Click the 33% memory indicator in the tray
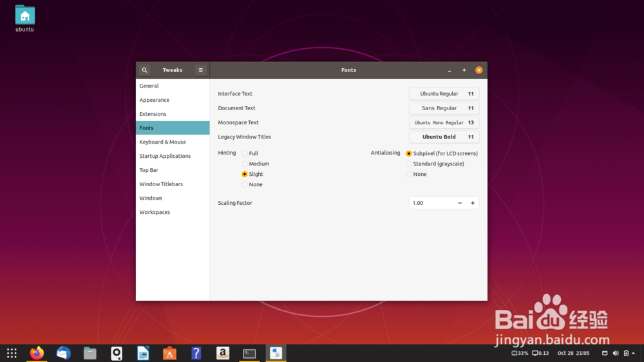 (x=520, y=353)
